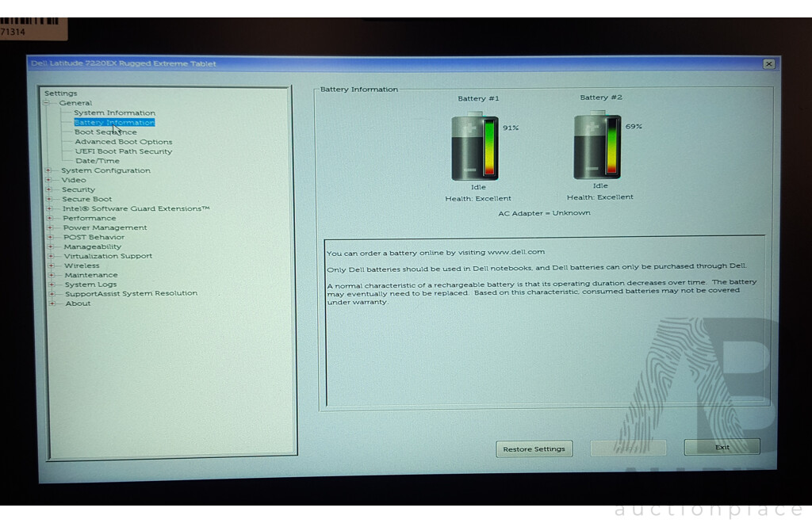Screen dimensions: 812x523
Task: Expand the Power Management node
Action: click(x=50, y=227)
